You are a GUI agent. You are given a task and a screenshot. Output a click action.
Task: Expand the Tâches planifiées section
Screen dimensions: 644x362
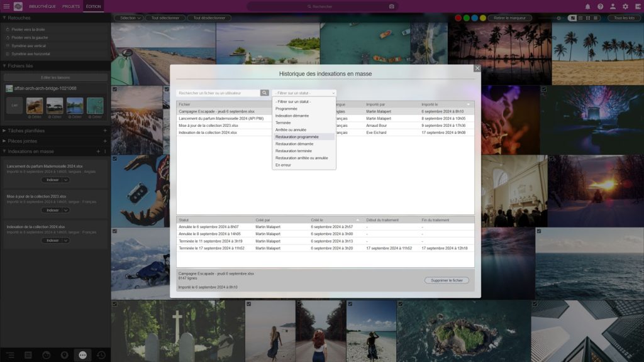point(4,131)
